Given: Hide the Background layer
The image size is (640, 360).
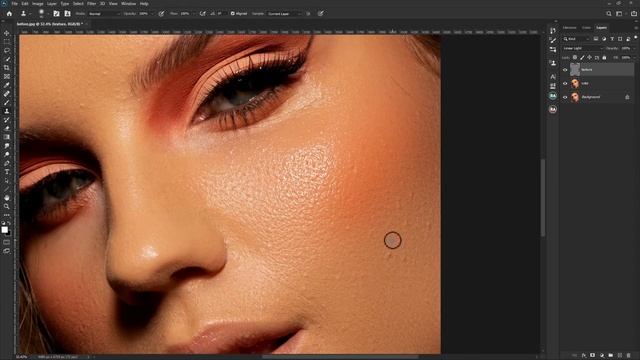Looking at the screenshot, I should tap(565, 97).
